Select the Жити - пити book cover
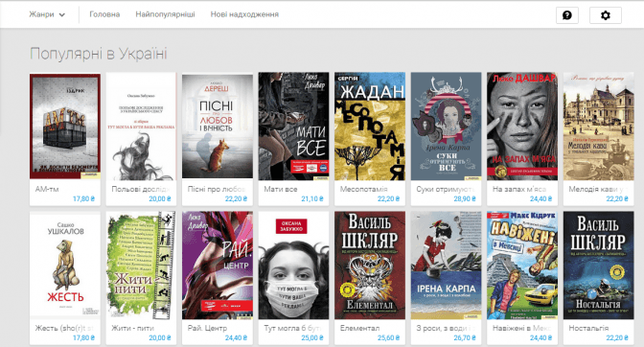The width and height of the screenshot is (644, 347). [x=141, y=266]
